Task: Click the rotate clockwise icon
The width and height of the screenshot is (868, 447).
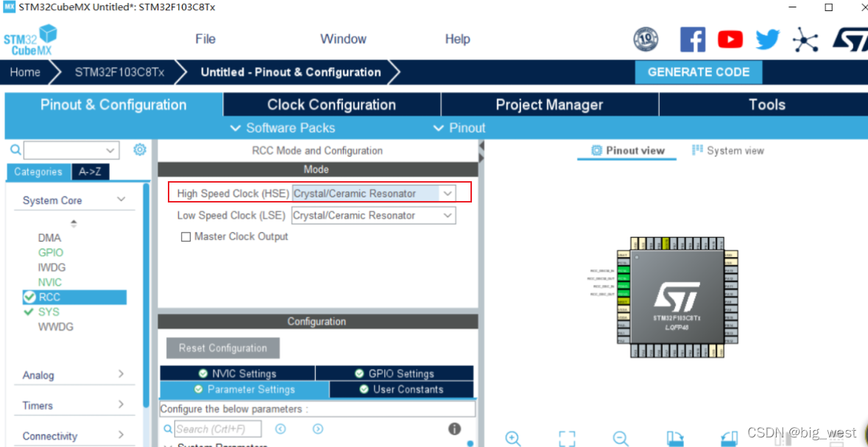Action: coord(675,439)
